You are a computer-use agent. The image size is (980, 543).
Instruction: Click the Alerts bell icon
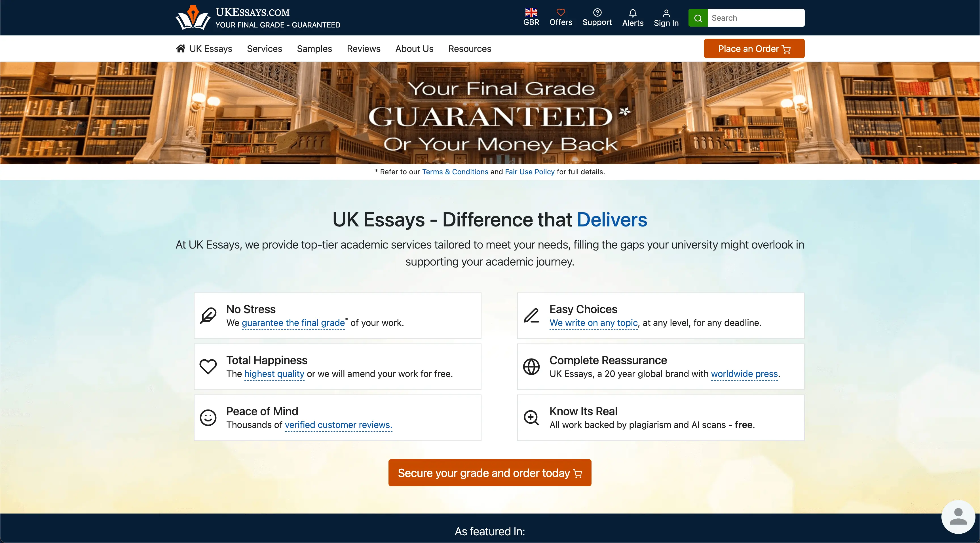pyautogui.click(x=632, y=13)
